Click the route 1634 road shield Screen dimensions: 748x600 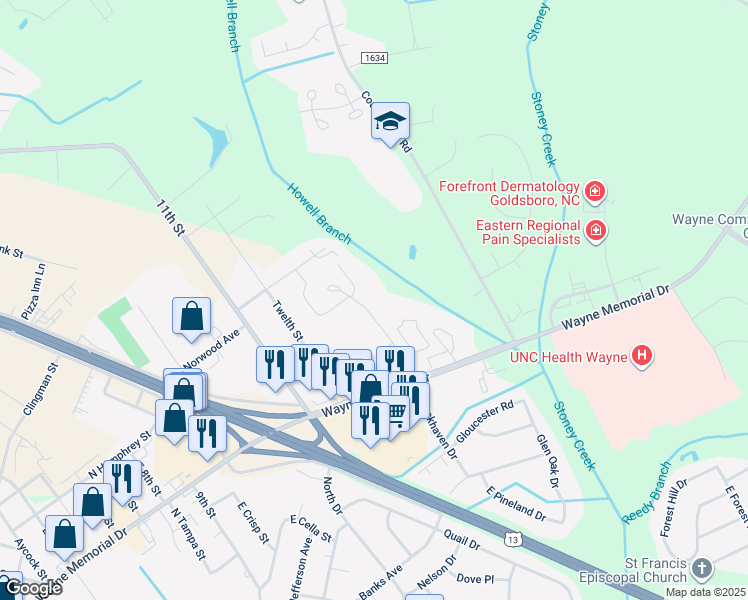(x=374, y=58)
